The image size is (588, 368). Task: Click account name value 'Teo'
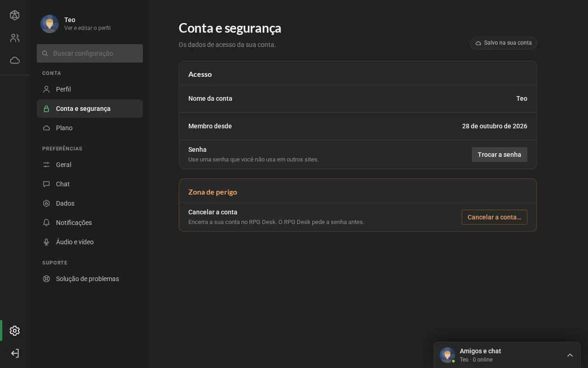click(x=522, y=98)
